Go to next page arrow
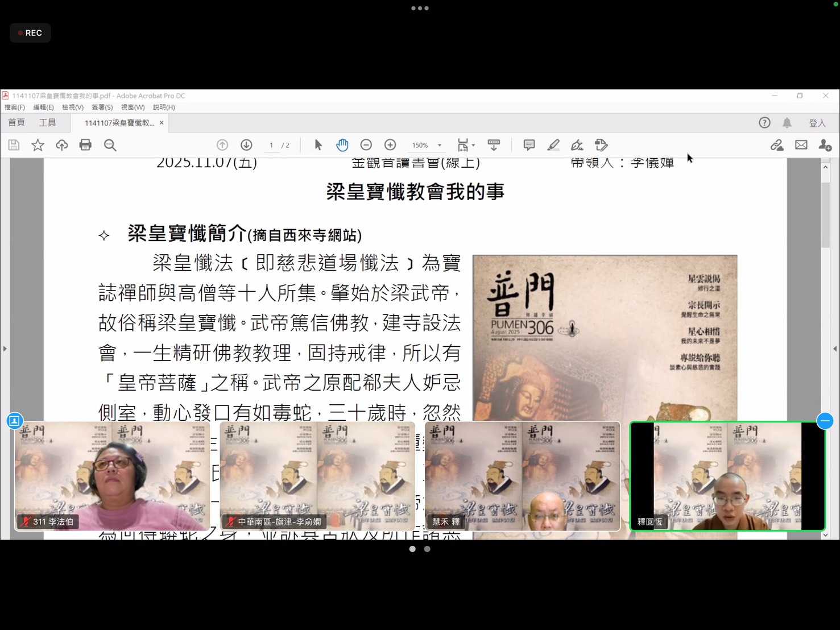Image resolution: width=840 pixels, height=630 pixels. coord(246,145)
